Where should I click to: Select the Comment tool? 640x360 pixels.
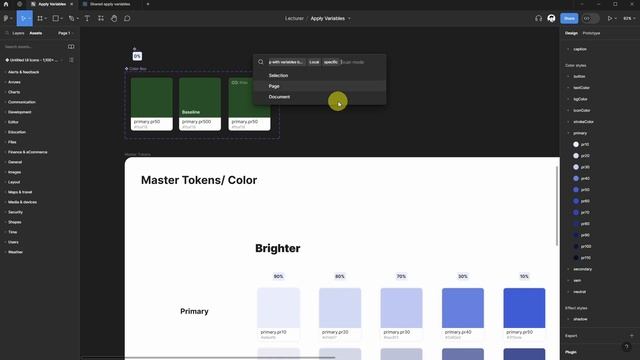click(x=127, y=18)
